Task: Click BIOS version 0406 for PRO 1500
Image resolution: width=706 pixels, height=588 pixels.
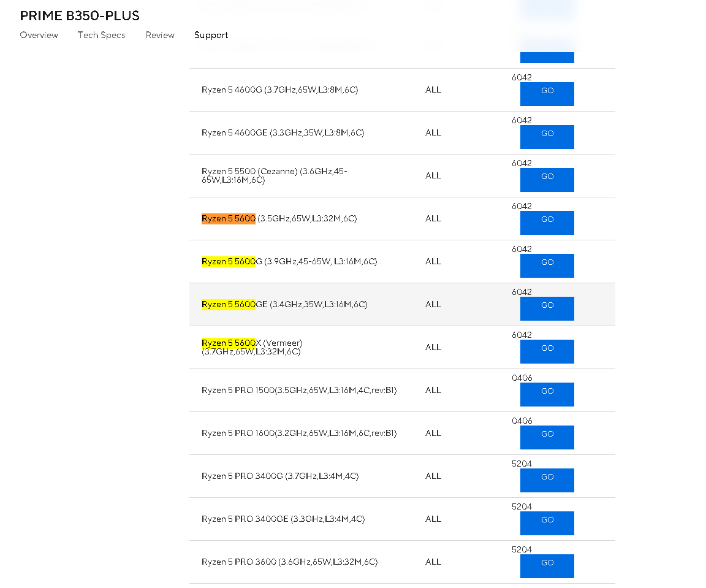Action: tap(522, 378)
